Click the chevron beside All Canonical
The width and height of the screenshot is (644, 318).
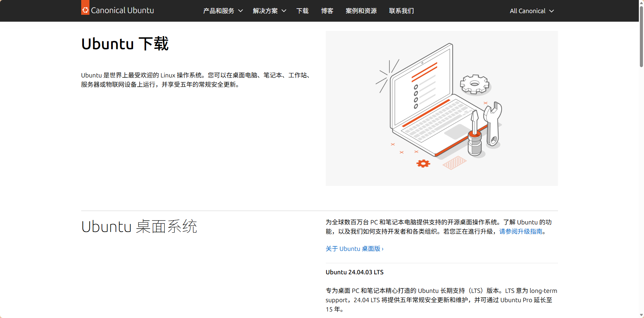551,11
